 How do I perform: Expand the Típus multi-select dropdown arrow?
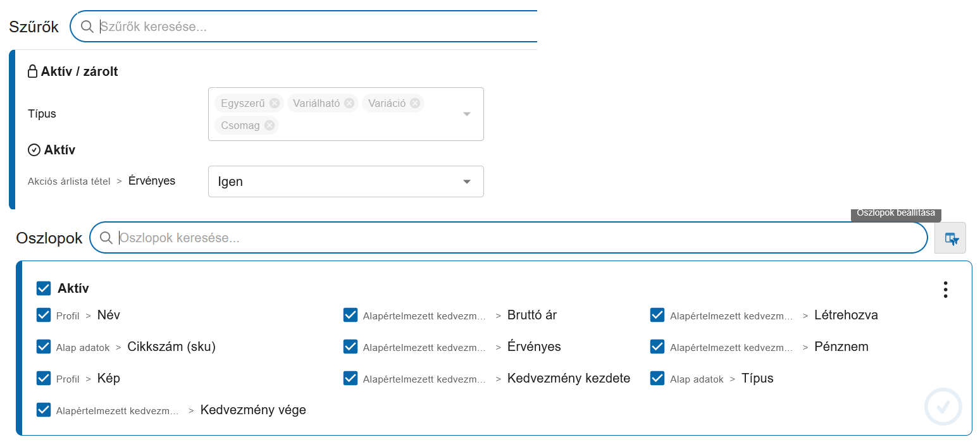(467, 114)
